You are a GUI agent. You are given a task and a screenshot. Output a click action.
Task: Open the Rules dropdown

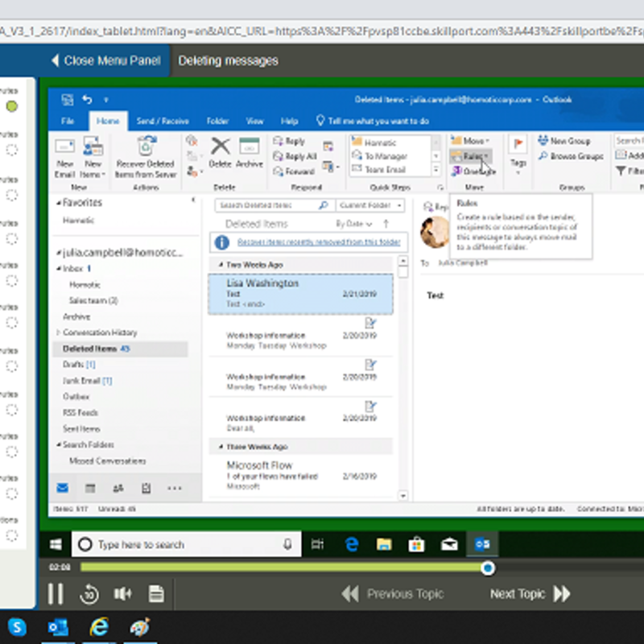tap(470, 156)
